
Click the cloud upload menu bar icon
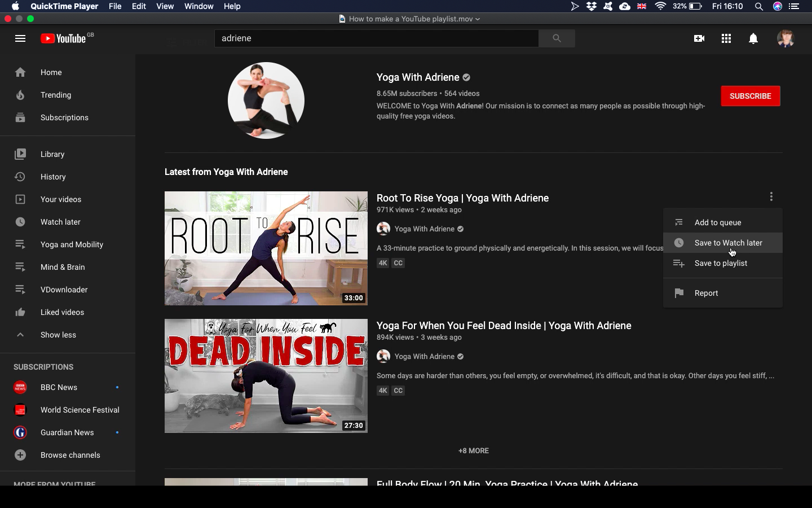[x=625, y=6]
